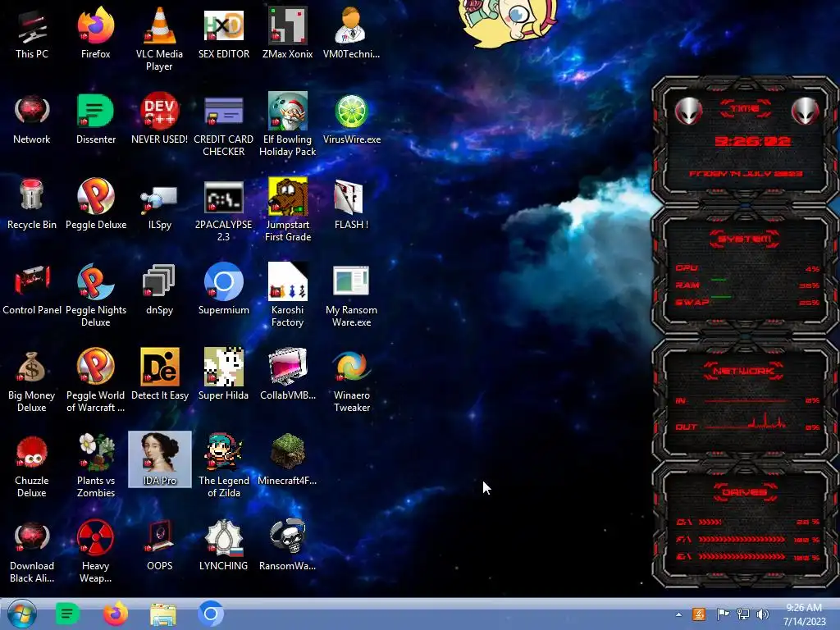
Task: Select the Karoshi Factory icon
Action: coord(288,294)
